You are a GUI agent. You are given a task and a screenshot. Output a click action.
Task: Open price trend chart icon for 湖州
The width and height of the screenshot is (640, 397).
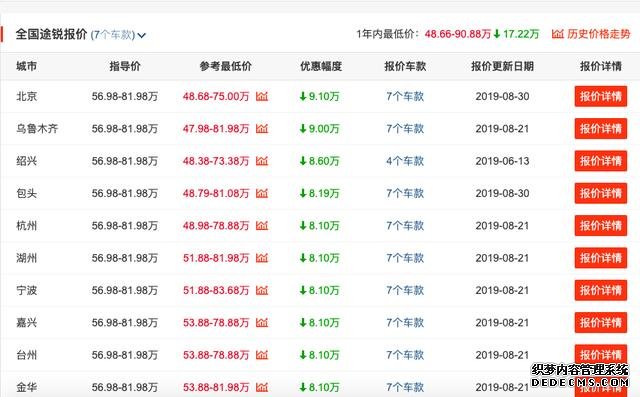click(262, 258)
